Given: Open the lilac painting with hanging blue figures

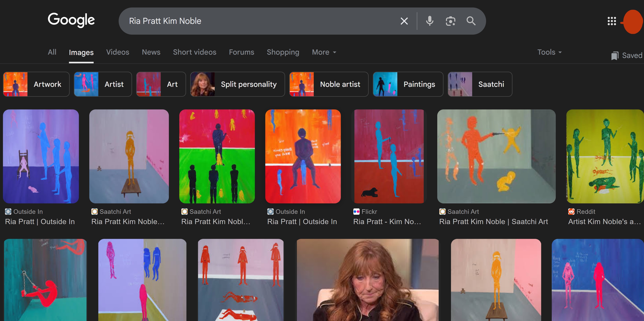Looking at the screenshot, I should [x=142, y=280].
